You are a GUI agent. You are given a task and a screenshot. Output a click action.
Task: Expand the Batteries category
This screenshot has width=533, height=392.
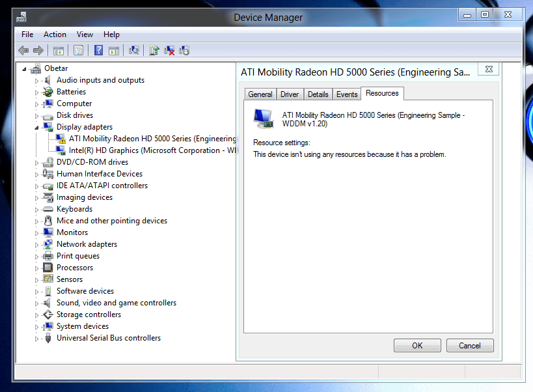coord(36,92)
